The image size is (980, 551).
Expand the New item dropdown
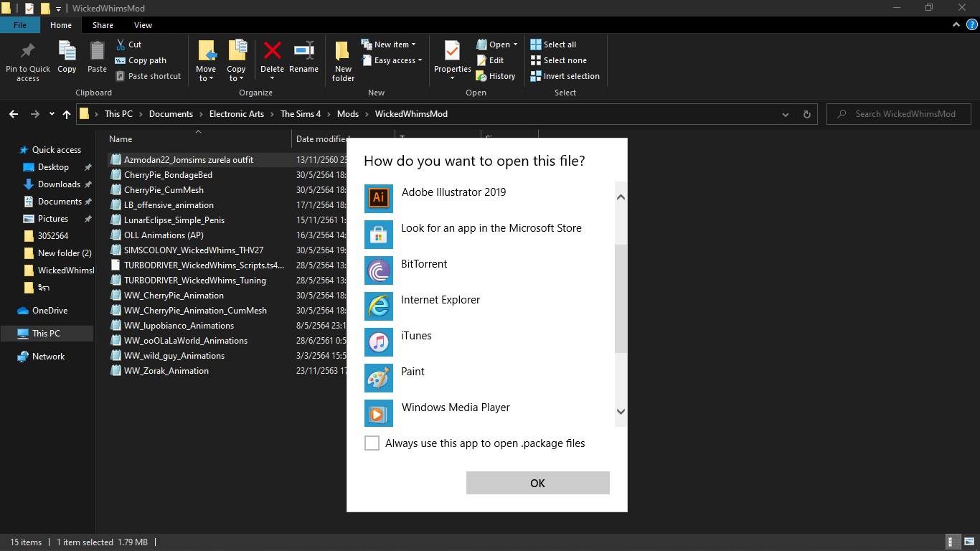point(388,44)
